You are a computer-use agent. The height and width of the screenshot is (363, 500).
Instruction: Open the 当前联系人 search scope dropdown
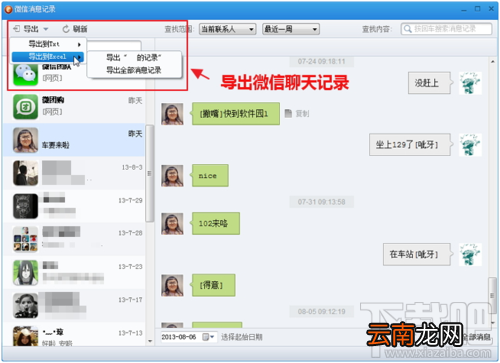(x=228, y=29)
